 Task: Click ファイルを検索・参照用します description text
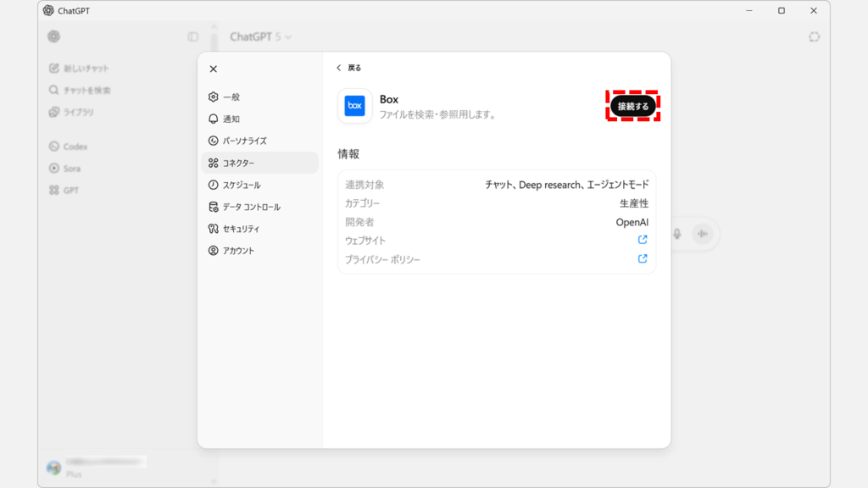pos(437,114)
